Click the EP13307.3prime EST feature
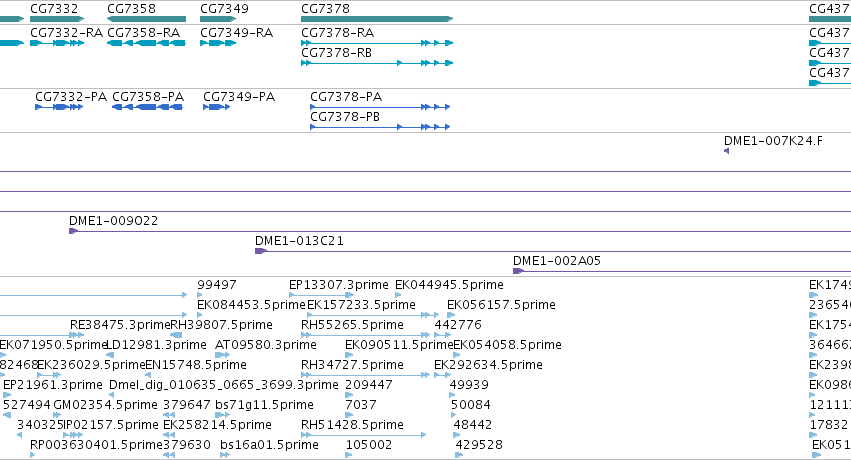Screen dimensions: 851x460 (321, 295)
